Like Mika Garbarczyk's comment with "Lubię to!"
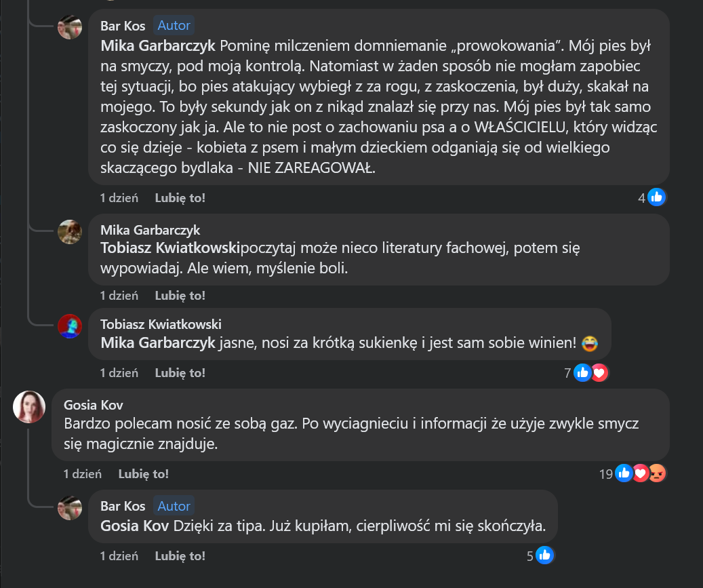 coord(180,295)
